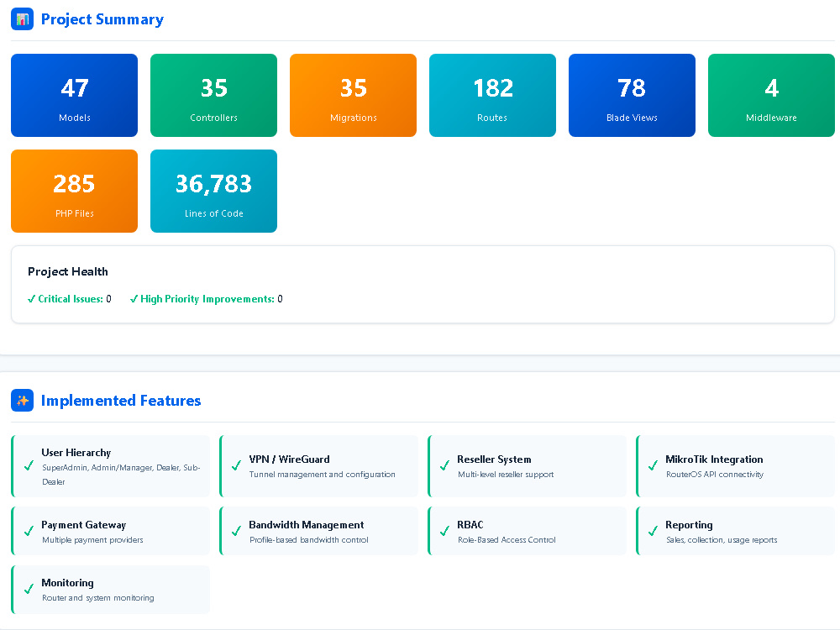Click 'Multiple payment providers' description

pyautogui.click(x=92, y=540)
